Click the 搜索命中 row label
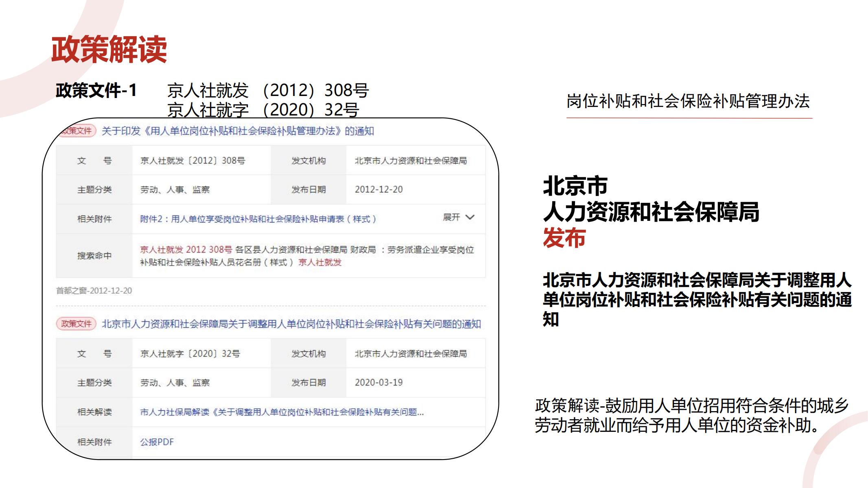This screenshot has height=488, width=868. (x=94, y=256)
